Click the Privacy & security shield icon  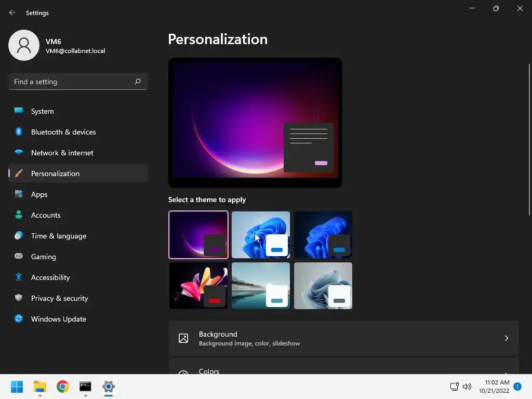coord(19,298)
